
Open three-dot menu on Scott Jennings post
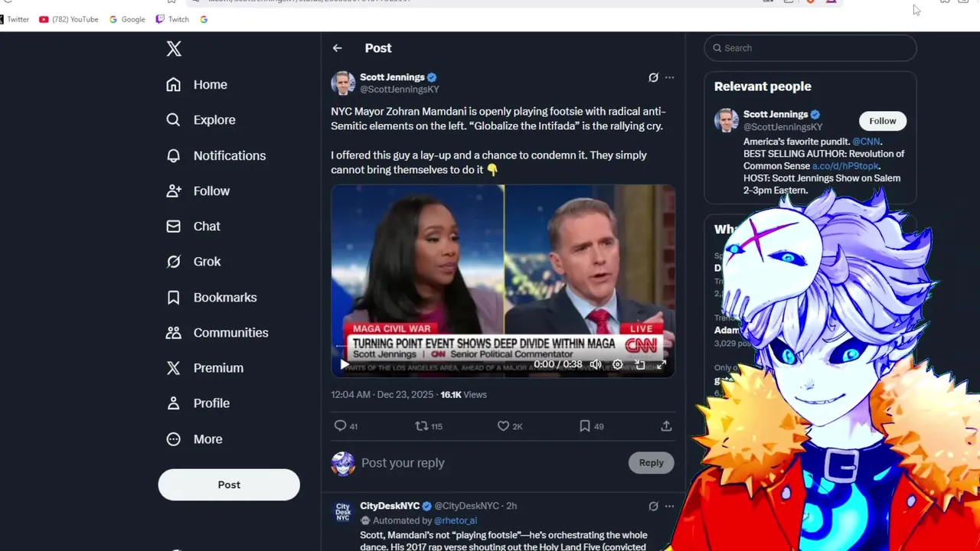click(669, 77)
